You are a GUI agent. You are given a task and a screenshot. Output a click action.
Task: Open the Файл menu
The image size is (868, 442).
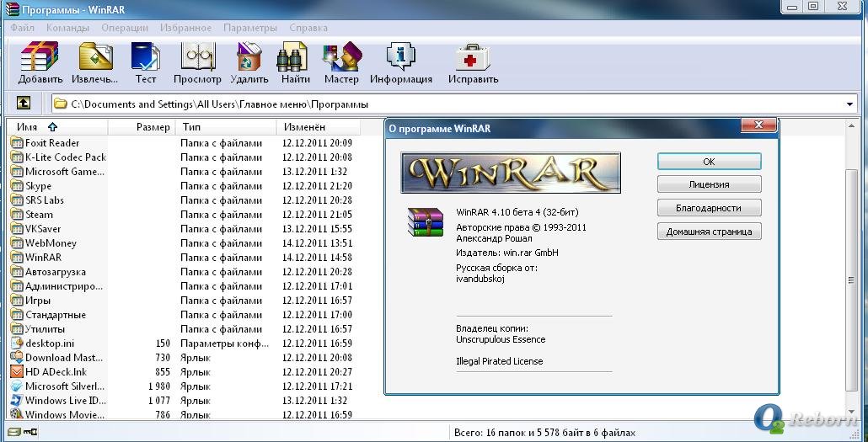tap(22, 28)
